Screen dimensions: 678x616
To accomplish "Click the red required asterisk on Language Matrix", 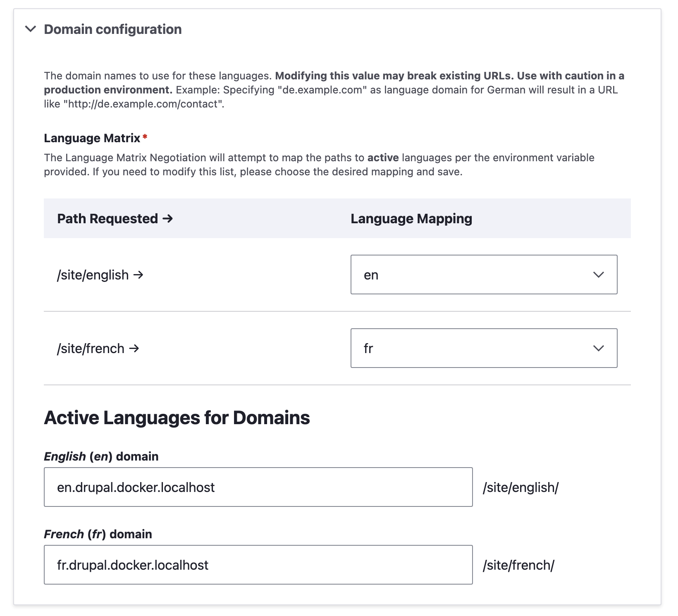I will (146, 135).
